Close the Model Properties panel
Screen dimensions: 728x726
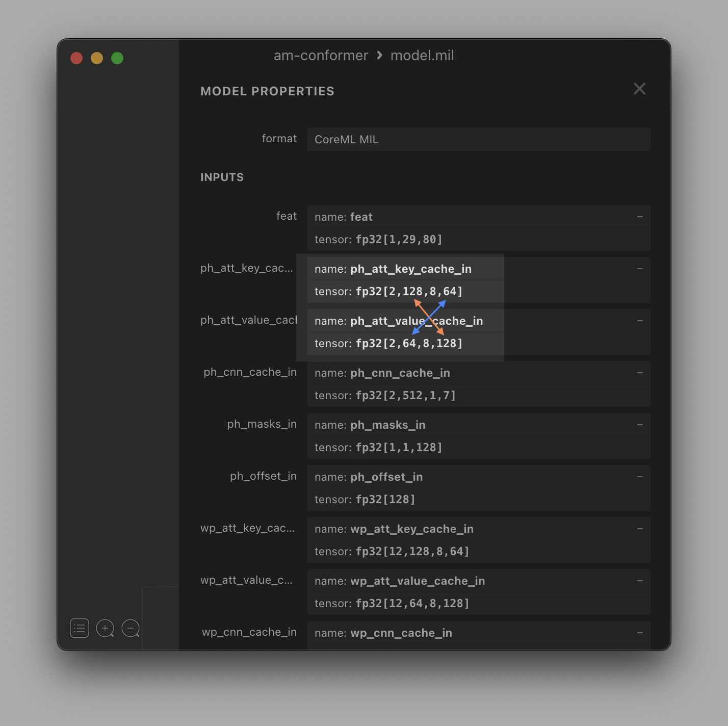coord(639,89)
